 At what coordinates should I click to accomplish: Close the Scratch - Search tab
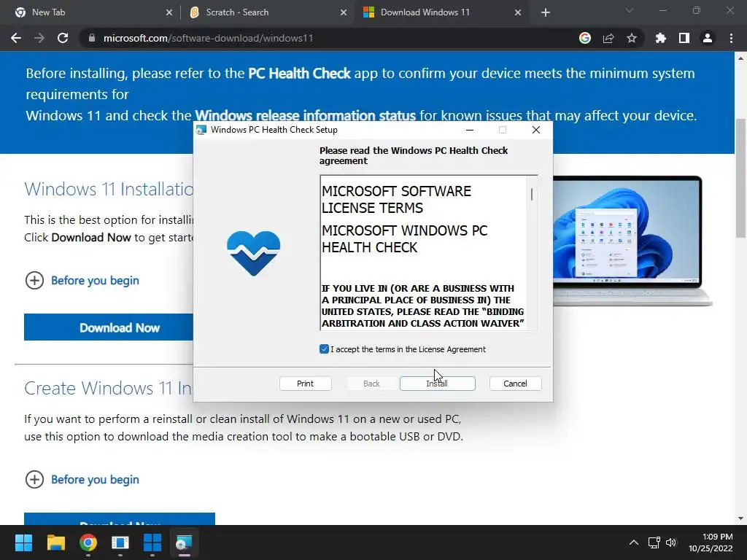[344, 13]
